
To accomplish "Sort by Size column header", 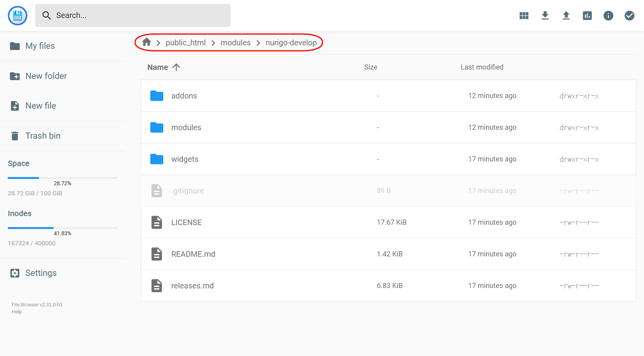I will (x=371, y=67).
